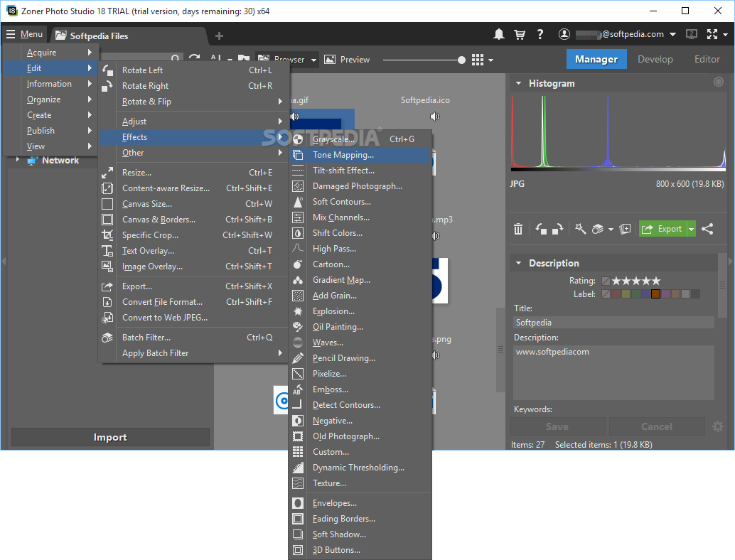Click the quick fix magic wand icon

point(580,229)
